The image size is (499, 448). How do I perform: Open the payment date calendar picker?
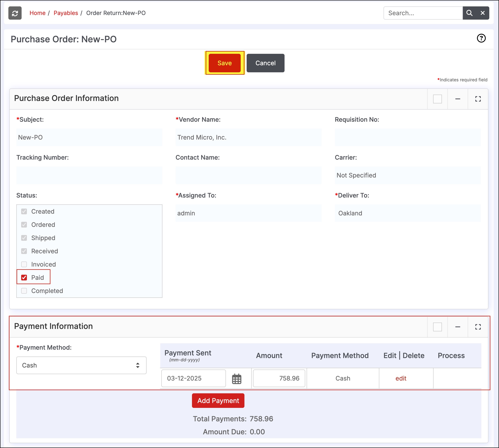click(x=236, y=379)
